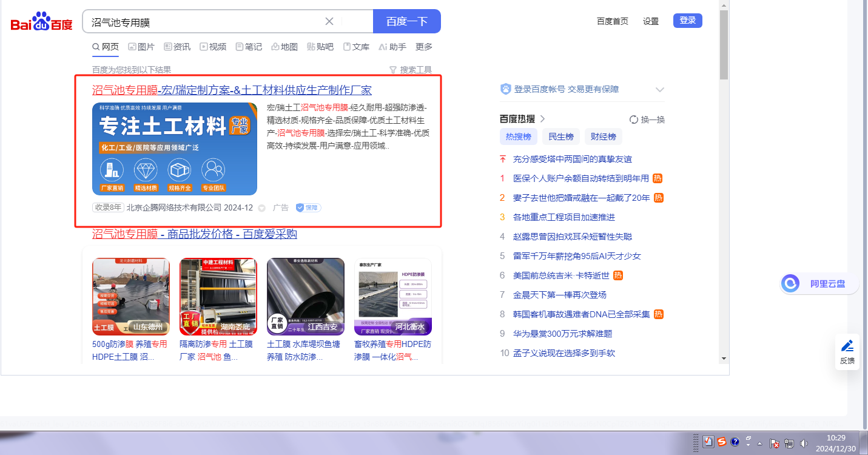
Task: Click the Baidu logo
Action: pos(41,22)
